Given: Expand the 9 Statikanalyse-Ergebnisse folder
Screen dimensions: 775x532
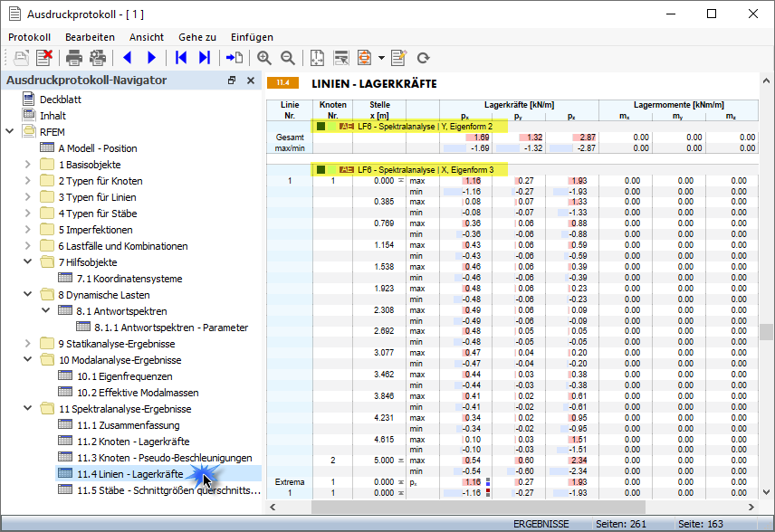Looking at the screenshot, I should (27, 344).
